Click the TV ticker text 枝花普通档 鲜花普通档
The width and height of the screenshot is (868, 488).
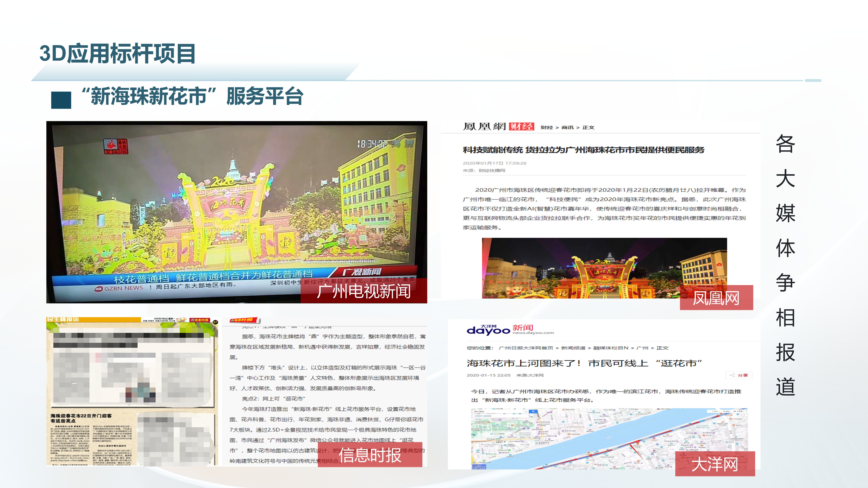pyautogui.click(x=213, y=276)
